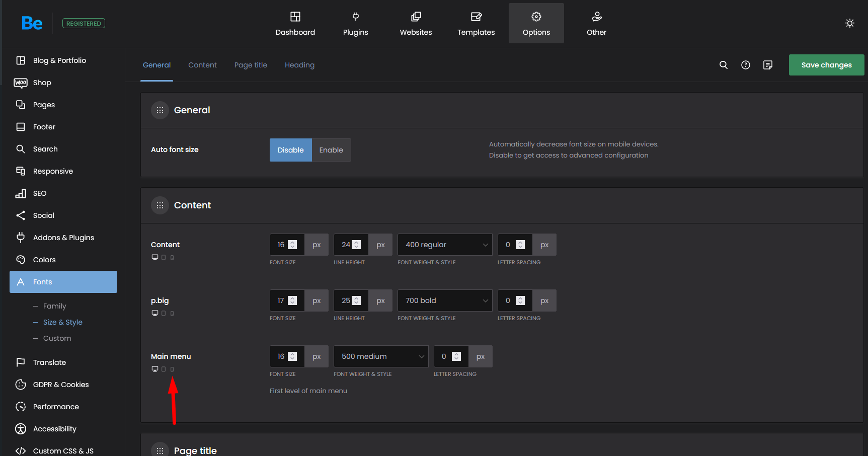The width and height of the screenshot is (868, 456).
Task: Open Addons & Plugins settings
Action: click(63, 238)
